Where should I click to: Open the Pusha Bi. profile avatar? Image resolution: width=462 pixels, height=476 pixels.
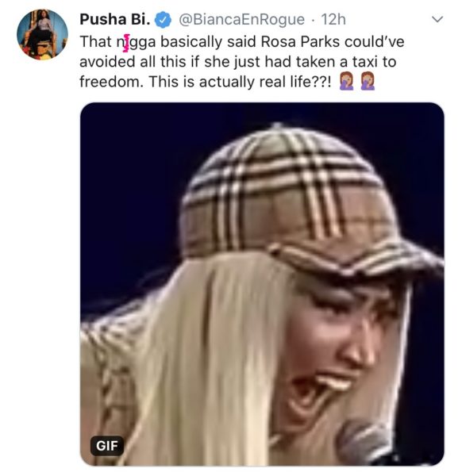(42, 35)
